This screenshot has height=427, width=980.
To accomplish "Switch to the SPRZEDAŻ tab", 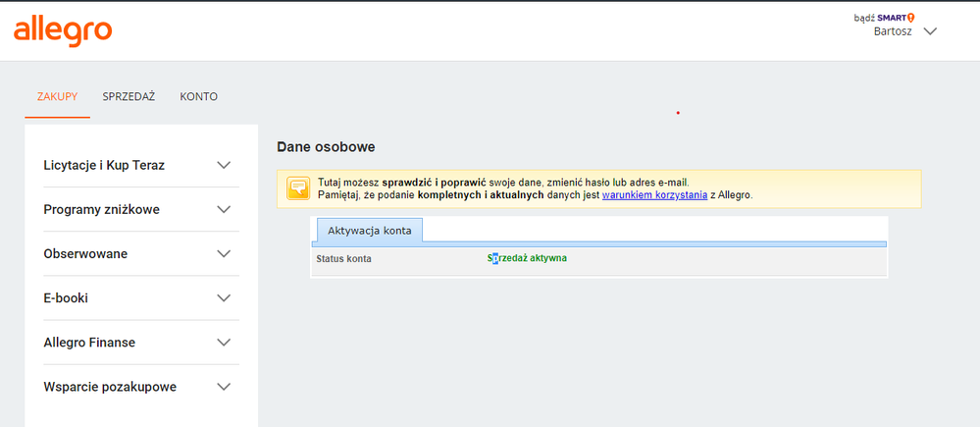I will point(129,96).
